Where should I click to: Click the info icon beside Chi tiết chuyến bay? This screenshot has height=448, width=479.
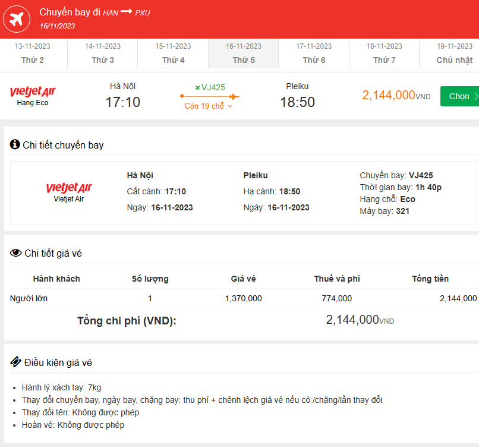pyautogui.click(x=15, y=144)
